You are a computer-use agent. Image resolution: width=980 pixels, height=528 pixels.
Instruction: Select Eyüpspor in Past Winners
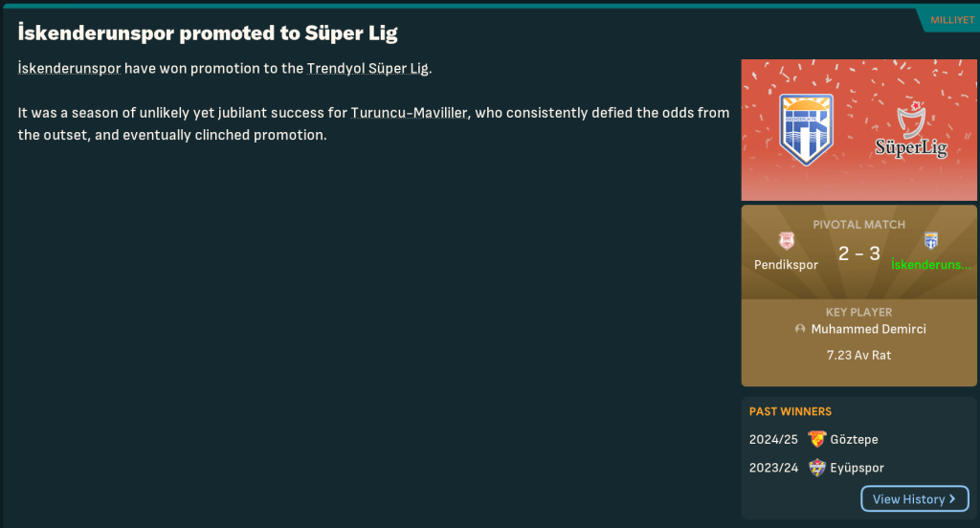click(x=857, y=469)
